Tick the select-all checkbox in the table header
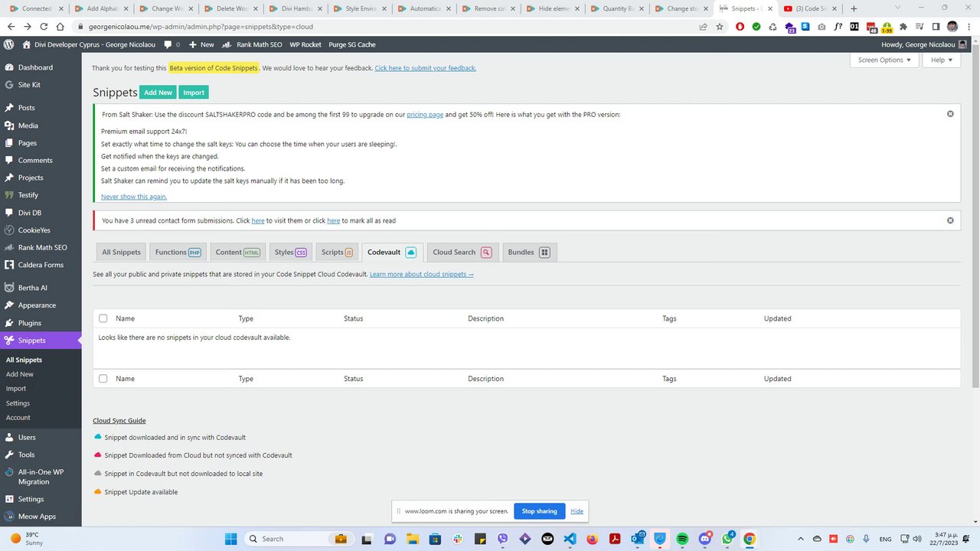This screenshot has height=551, width=980. pos(103,318)
